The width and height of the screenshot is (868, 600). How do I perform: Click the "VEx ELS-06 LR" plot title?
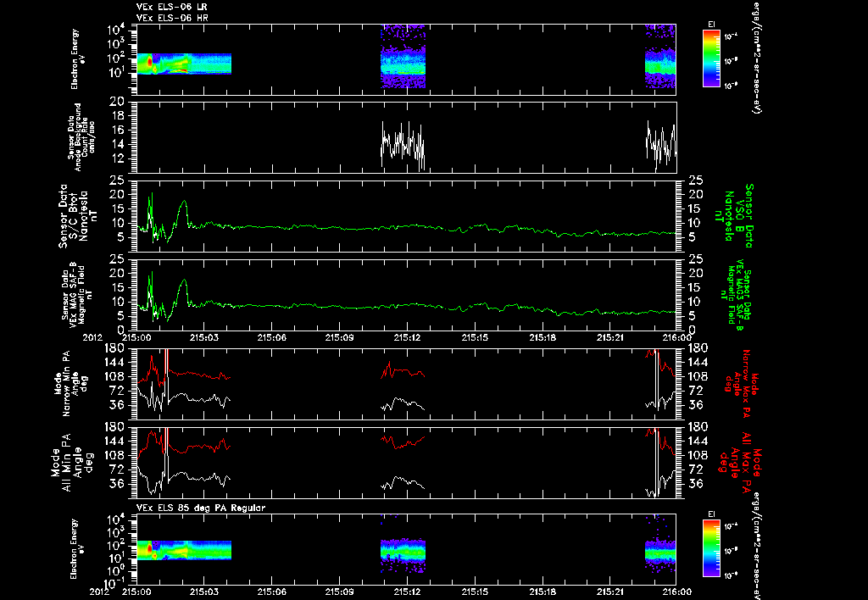coord(172,7)
